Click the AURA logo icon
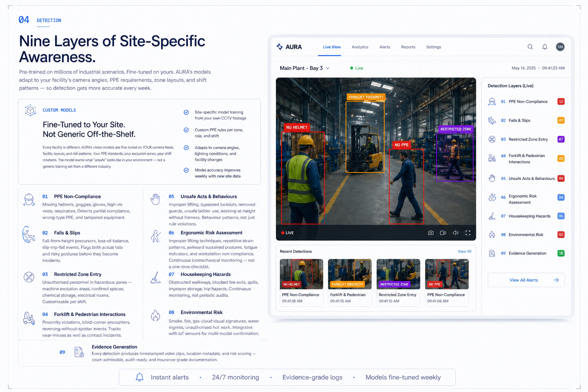This screenshot has height=392, width=588. coord(280,47)
